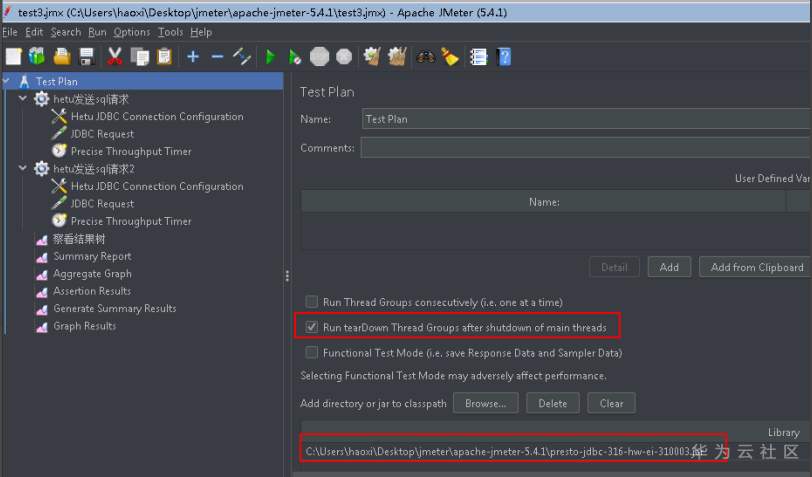The width and height of the screenshot is (812, 477).
Task: Click the Open file toolbar icon
Action: coord(62,56)
